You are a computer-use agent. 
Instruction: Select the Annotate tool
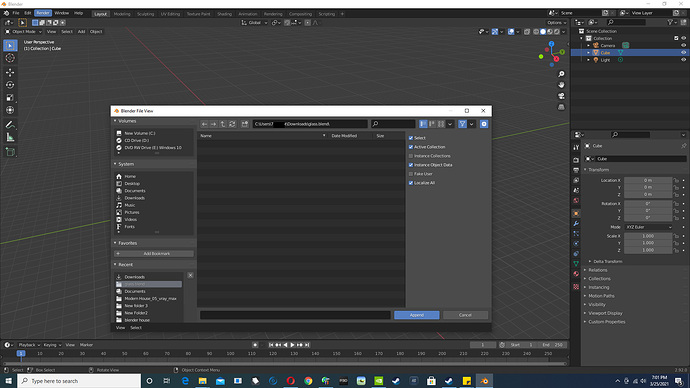click(10, 125)
